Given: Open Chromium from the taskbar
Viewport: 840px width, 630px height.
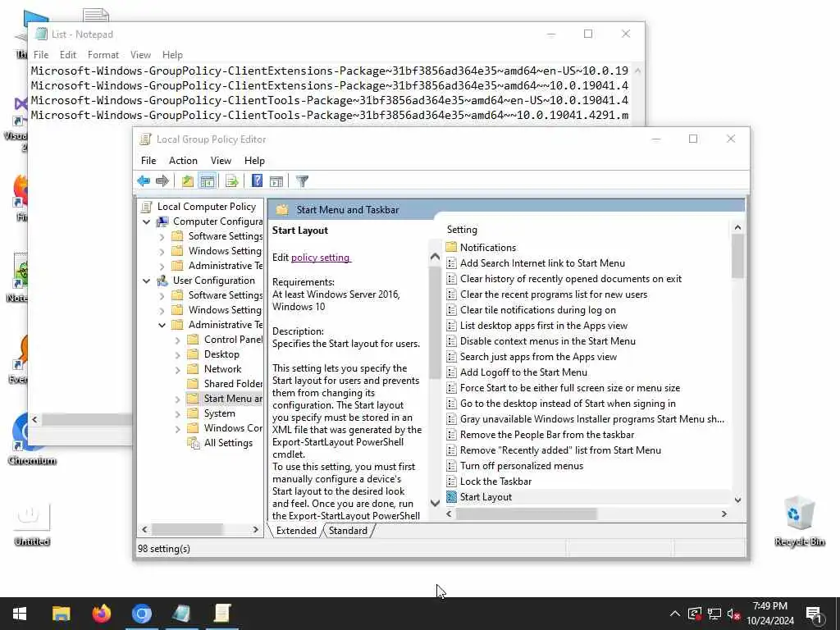Looking at the screenshot, I should tap(141, 614).
